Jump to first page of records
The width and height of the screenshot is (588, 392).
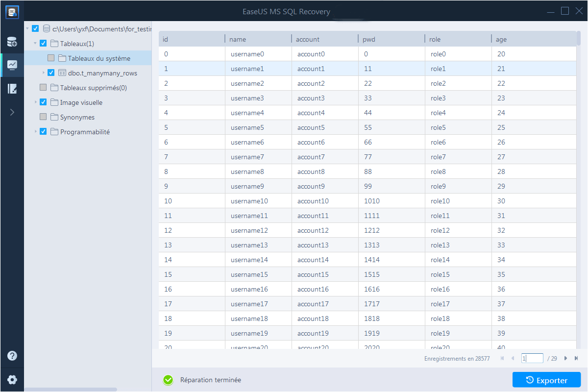pyautogui.click(x=502, y=358)
